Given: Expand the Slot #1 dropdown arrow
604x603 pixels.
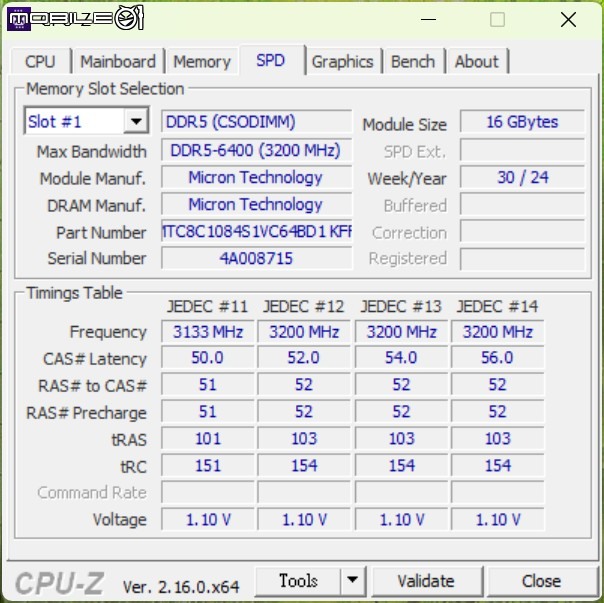Looking at the screenshot, I should click(x=136, y=121).
